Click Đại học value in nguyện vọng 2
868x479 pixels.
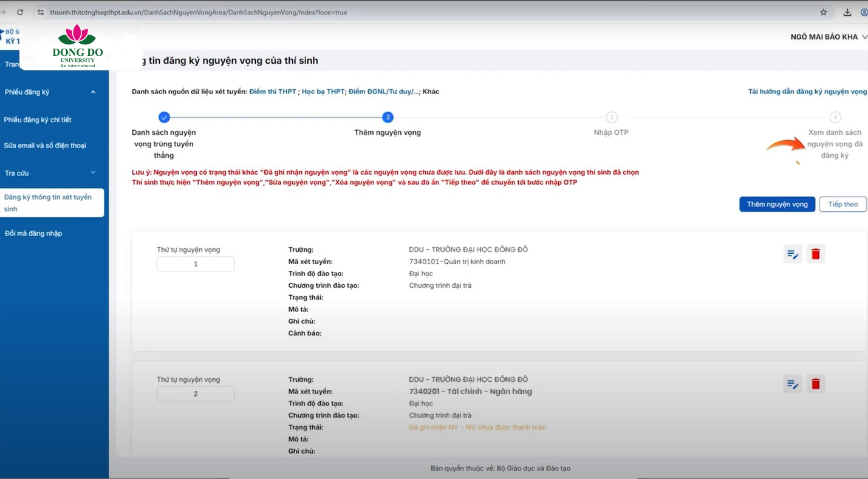point(421,404)
